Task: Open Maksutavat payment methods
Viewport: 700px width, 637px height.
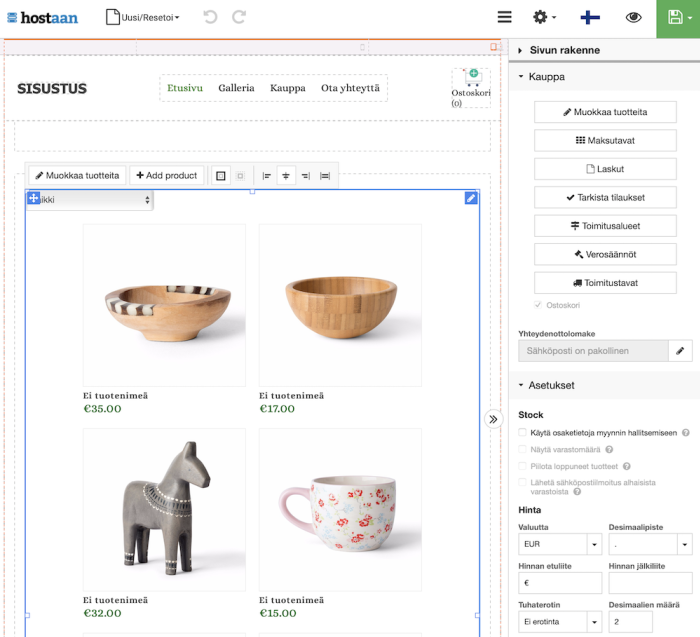Action: 605,141
